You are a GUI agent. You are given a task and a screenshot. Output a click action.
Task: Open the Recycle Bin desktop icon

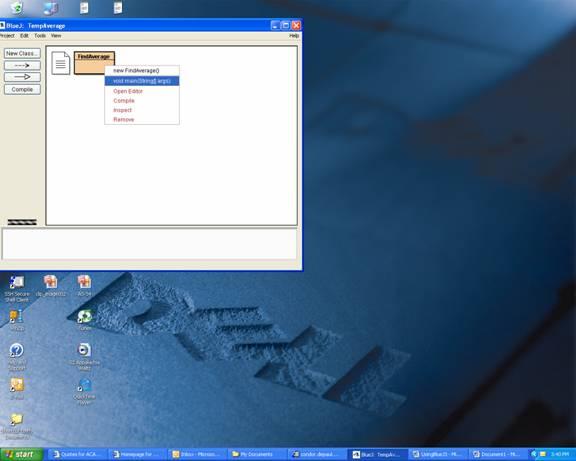click(x=17, y=7)
